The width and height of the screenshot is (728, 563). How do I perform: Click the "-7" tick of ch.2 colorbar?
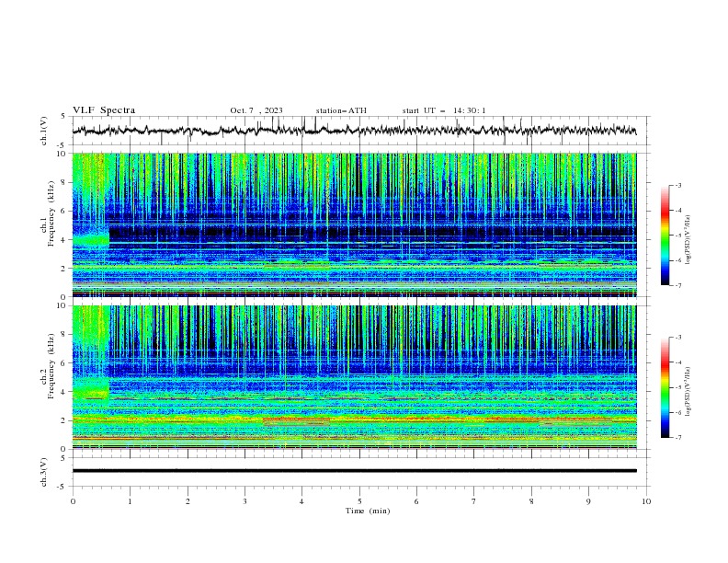tap(678, 438)
